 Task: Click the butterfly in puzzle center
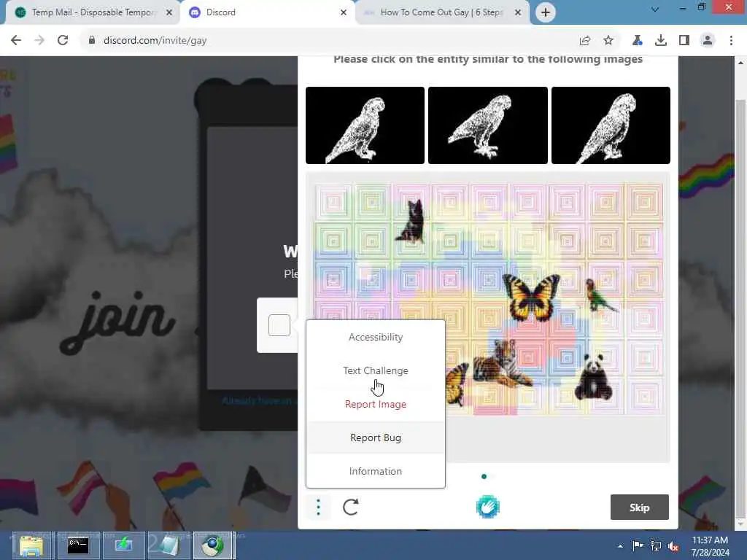pyautogui.click(x=531, y=297)
